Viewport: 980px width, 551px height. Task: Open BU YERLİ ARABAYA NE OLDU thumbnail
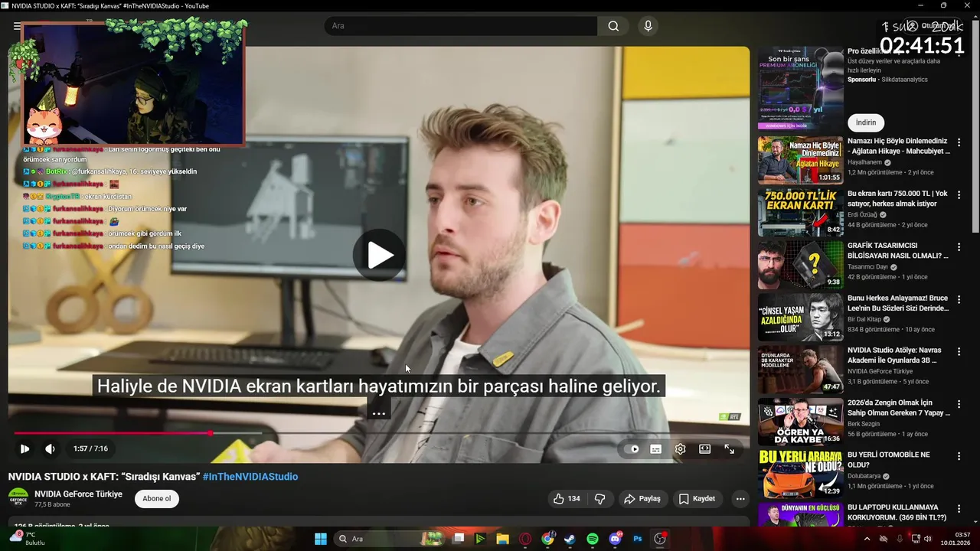pos(800,473)
